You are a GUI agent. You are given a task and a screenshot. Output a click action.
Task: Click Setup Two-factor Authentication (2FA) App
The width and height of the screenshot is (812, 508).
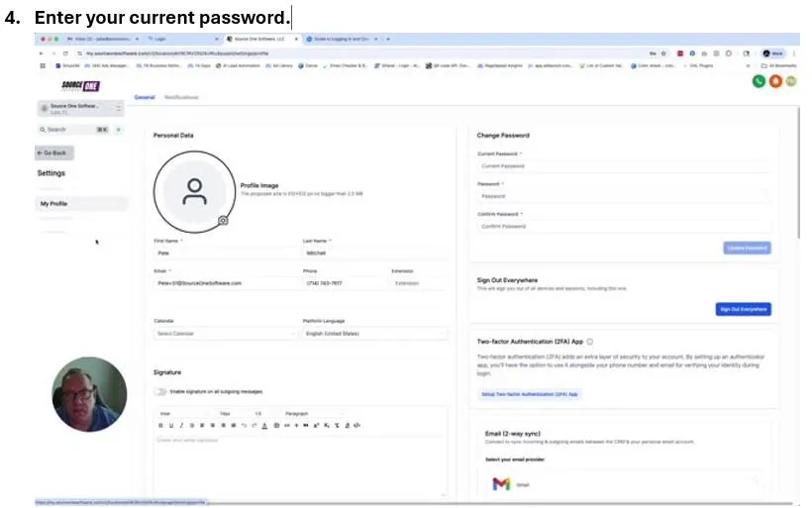529,394
